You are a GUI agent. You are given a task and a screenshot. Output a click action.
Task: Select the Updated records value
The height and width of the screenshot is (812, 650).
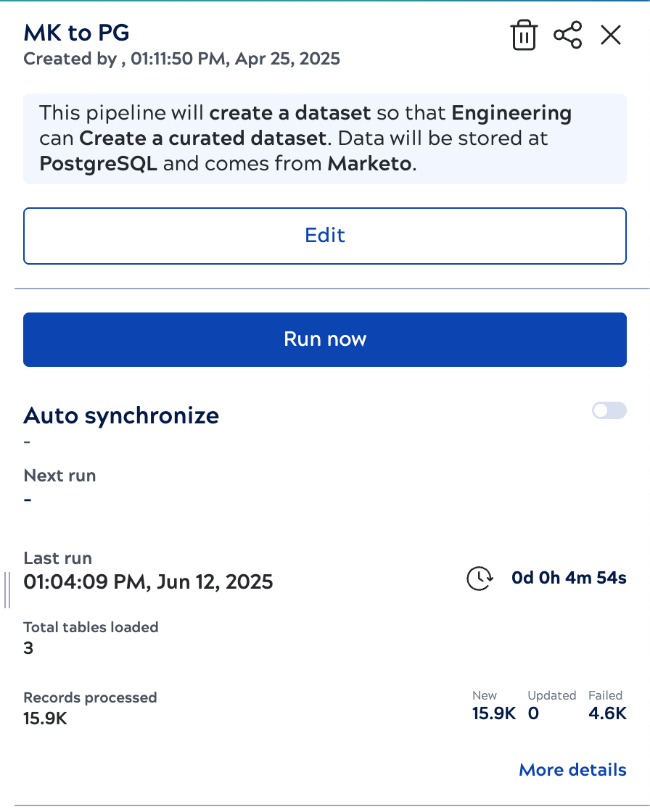(533, 713)
